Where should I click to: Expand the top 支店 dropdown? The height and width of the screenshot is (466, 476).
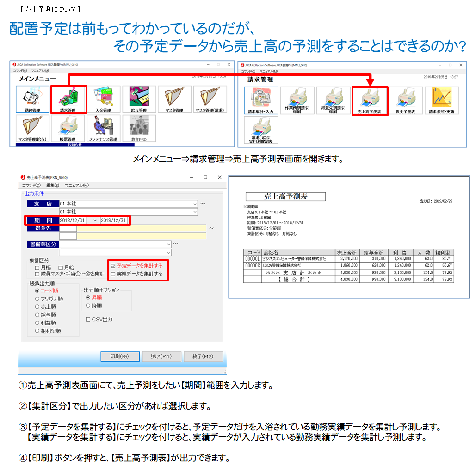(x=194, y=204)
